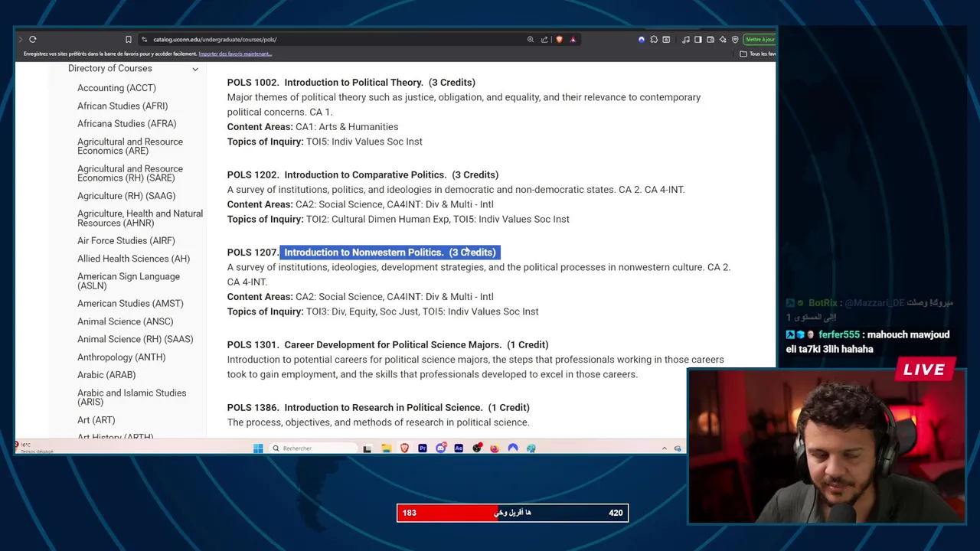Open American Sign Language (ASLN) courses
This screenshot has width=980, height=551.
pos(129,281)
